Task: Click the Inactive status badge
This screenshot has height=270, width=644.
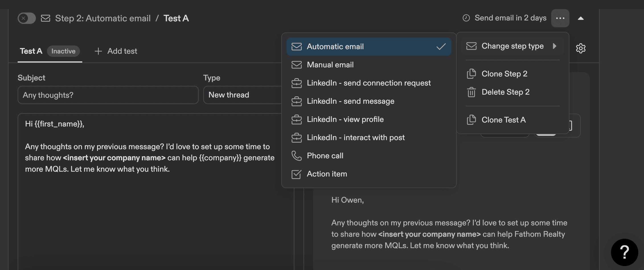Action: (x=63, y=51)
